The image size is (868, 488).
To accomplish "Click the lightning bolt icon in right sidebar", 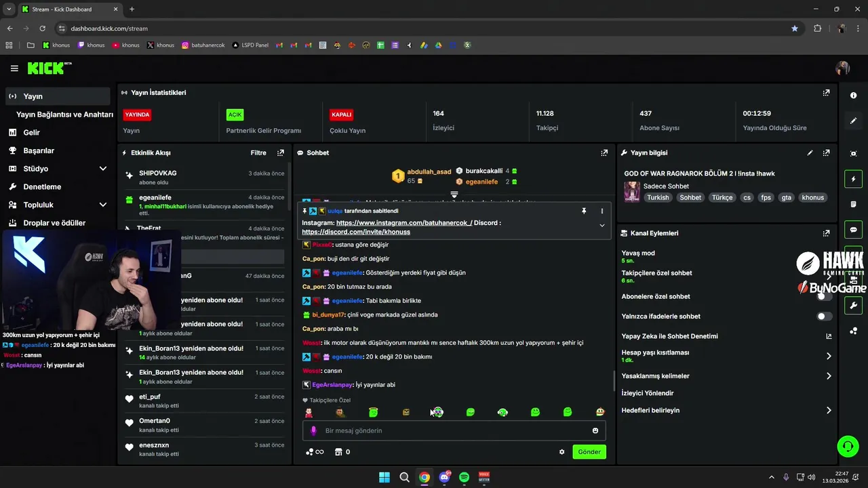I will 854,179.
